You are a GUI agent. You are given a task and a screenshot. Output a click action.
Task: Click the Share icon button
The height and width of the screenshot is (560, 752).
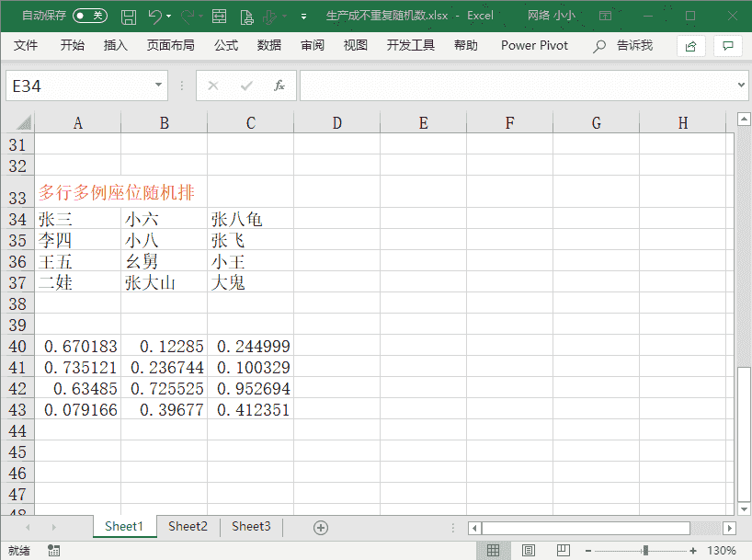pos(691,46)
